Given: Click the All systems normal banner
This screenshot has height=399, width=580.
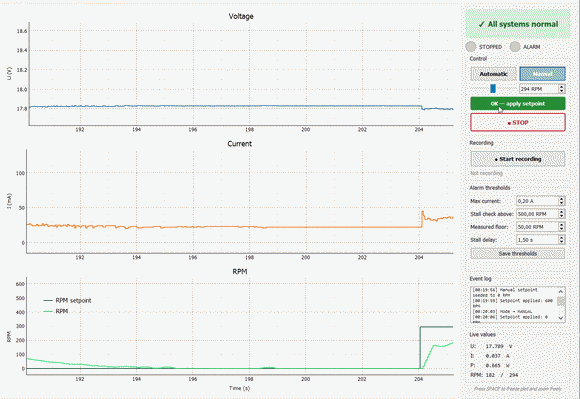Looking at the screenshot, I should [x=518, y=24].
